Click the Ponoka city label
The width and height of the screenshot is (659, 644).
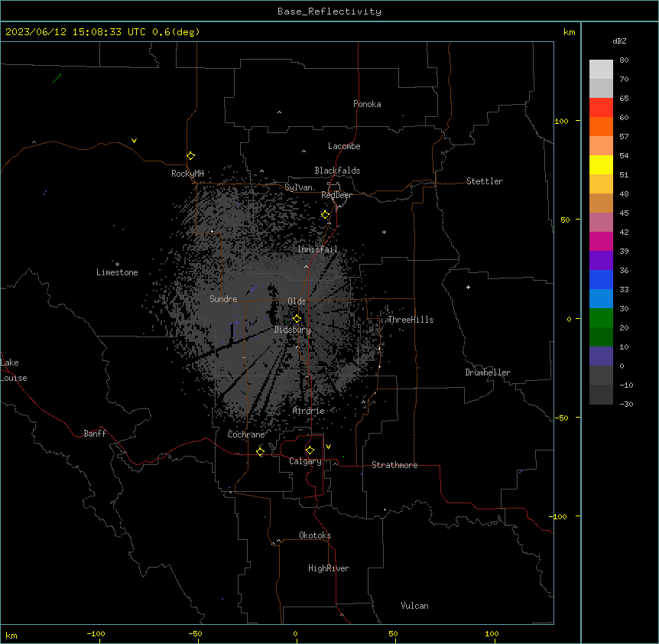(367, 104)
